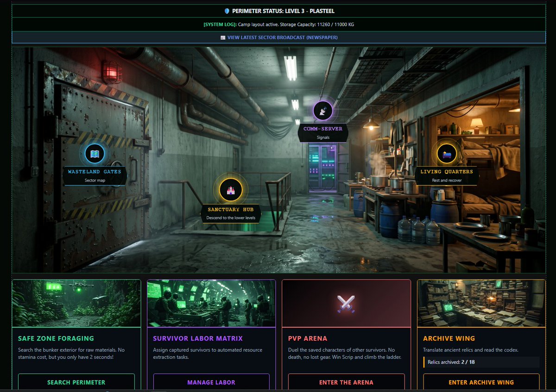Click the "Descend to the lower levels" caption

pyautogui.click(x=231, y=218)
